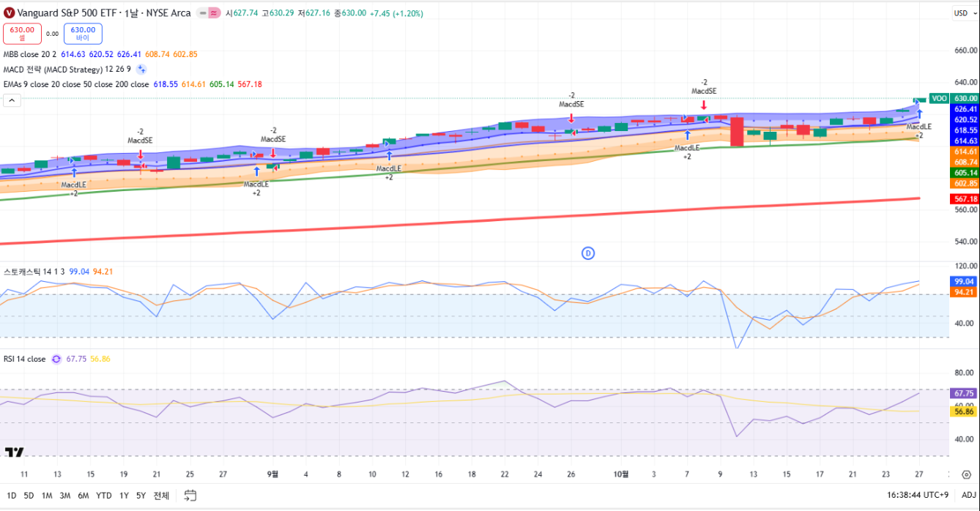This screenshot has height=511, width=980.
Task: Click the yellow 56.86 RSI axis label
Action: (965, 411)
